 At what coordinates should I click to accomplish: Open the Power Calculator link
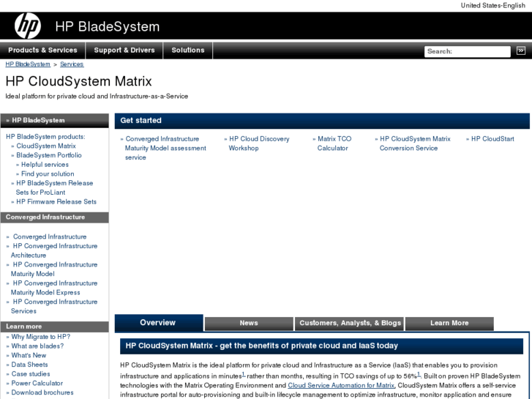pyautogui.click(x=37, y=384)
